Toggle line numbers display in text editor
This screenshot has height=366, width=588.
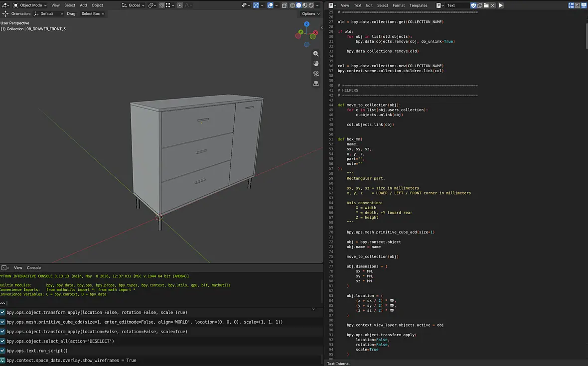571,5
